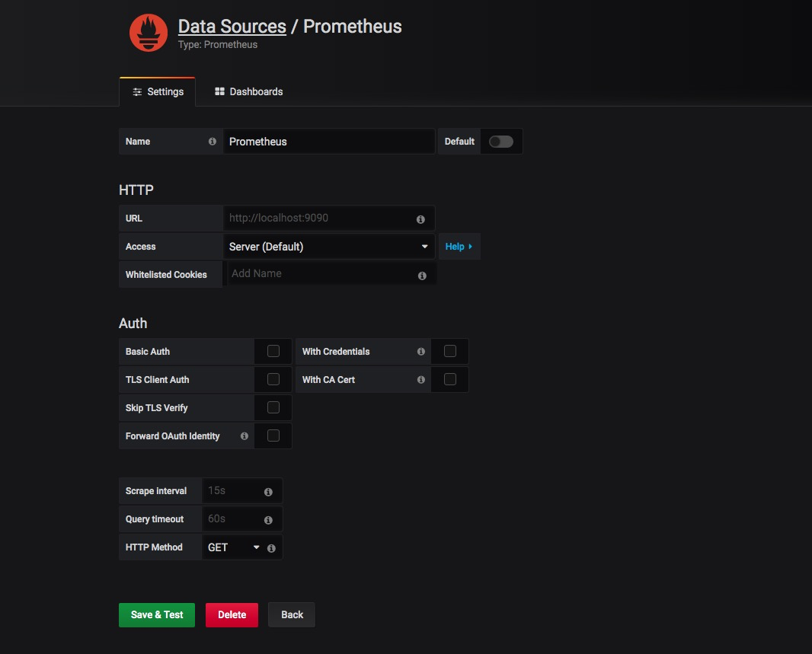Switch to the Dashboards tab
The height and width of the screenshot is (654, 812).
tap(248, 91)
